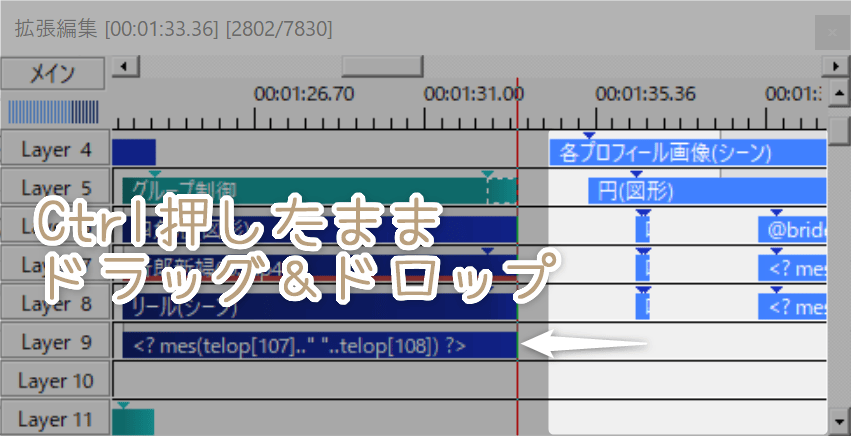851x436 pixels.
Task: Select the dark blue object on Layer 4
Action: click(134, 152)
